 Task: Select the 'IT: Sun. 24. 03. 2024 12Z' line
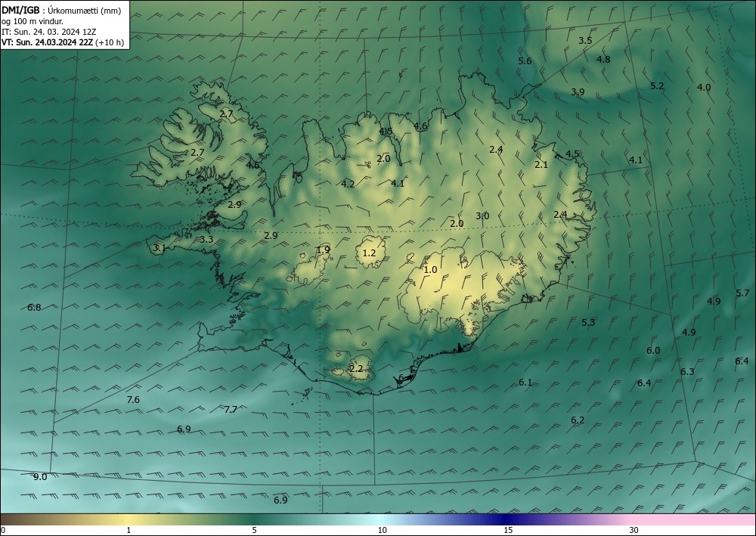(x=48, y=32)
